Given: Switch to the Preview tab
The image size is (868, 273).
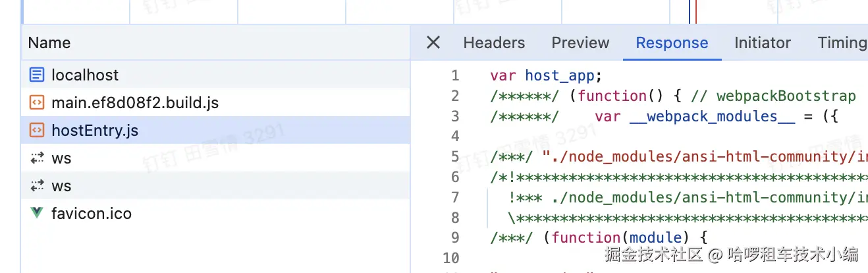Looking at the screenshot, I should coord(580,43).
